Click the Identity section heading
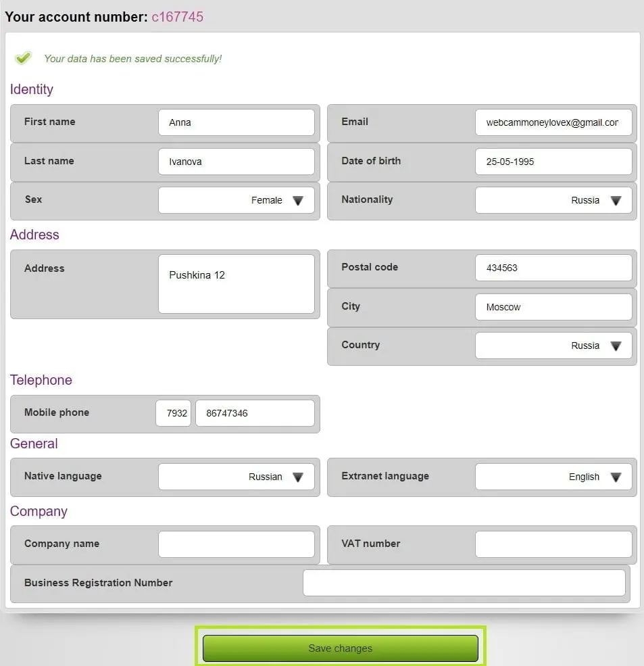Image resolution: width=644 pixels, height=666 pixels. pyautogui.click(x=31, y=89)
